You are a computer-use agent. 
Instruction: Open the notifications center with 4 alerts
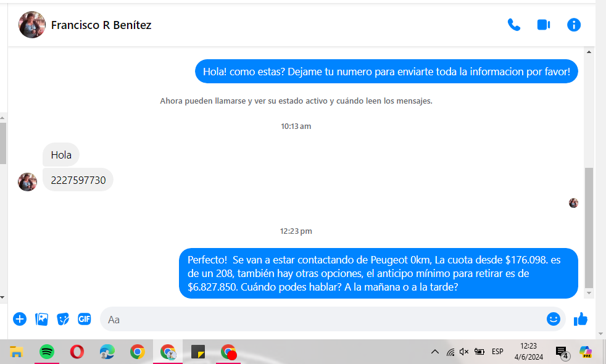tap(562, 352)
